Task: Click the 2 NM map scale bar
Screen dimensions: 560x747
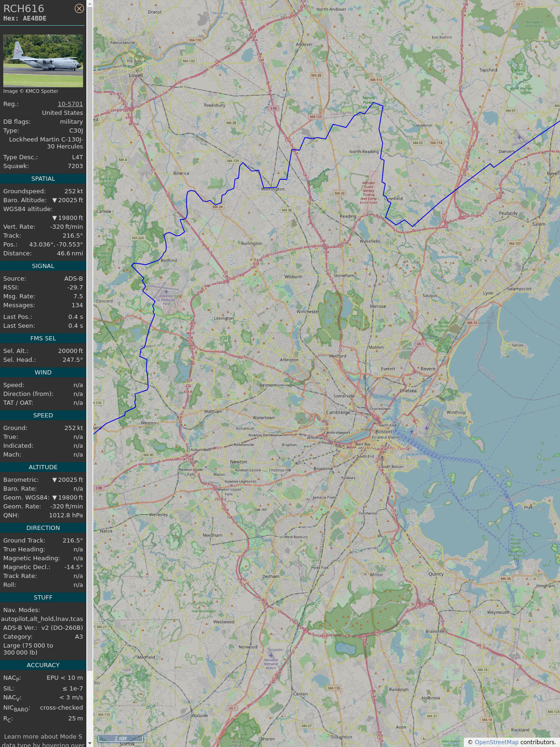Action: coord(120,739)
